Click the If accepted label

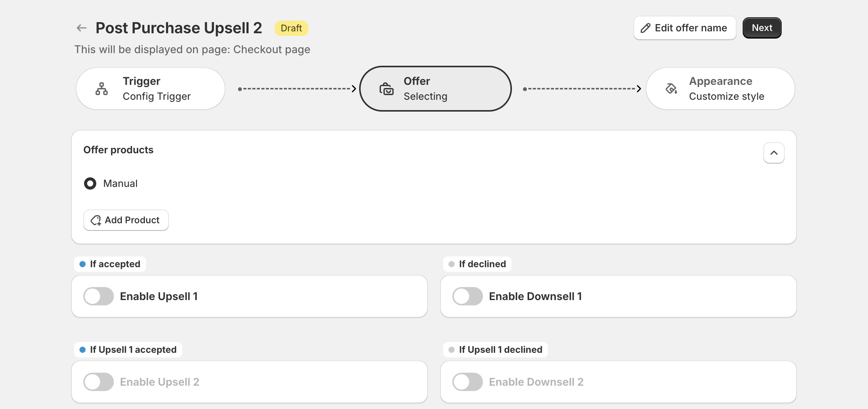tap(110, 264)
